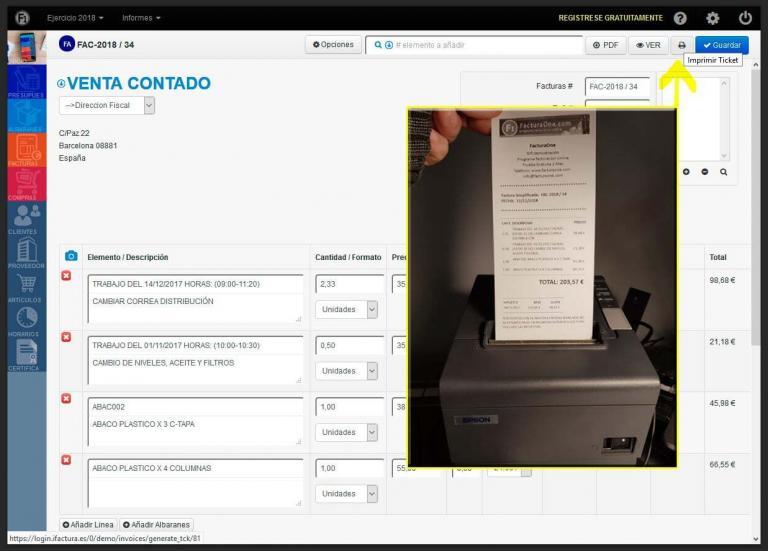Open the Horarios clock in sidebar
768x551 pixels.
click(x=27, y=321)
